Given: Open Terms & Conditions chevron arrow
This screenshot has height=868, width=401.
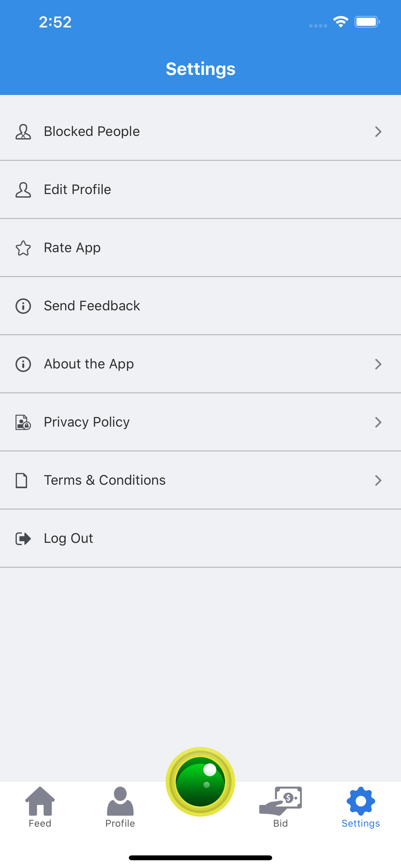Looking at the screenshot, I should [x=378, y=480].
